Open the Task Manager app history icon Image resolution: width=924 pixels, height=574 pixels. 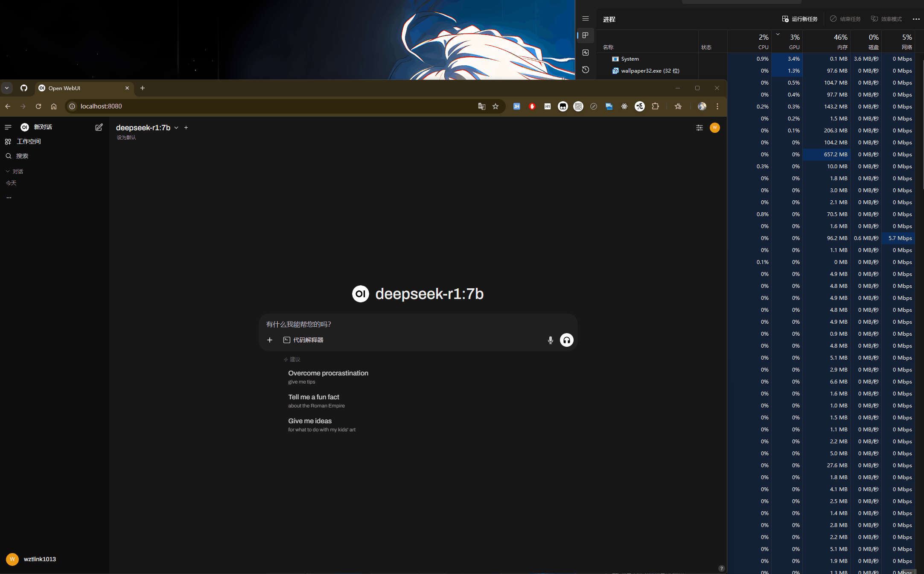[586, 70]
